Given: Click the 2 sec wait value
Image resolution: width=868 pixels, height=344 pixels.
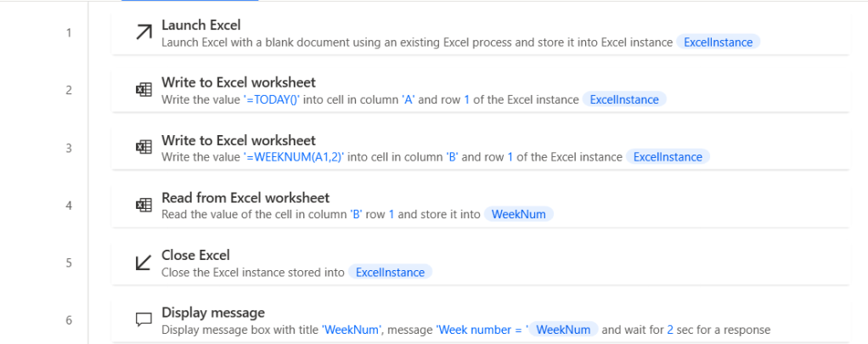Looking at the screenshot, I should (669, 330).
